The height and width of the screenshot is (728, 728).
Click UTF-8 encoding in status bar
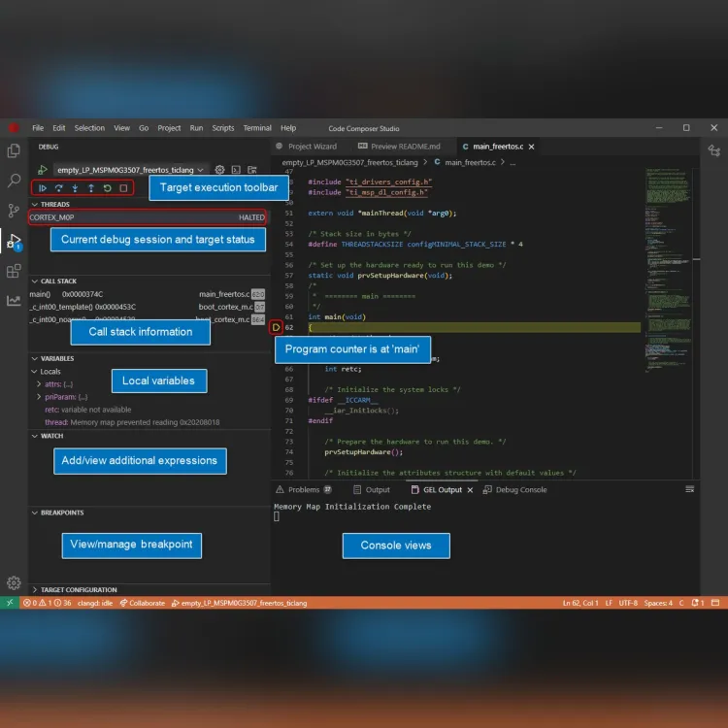tap(628, 603)
